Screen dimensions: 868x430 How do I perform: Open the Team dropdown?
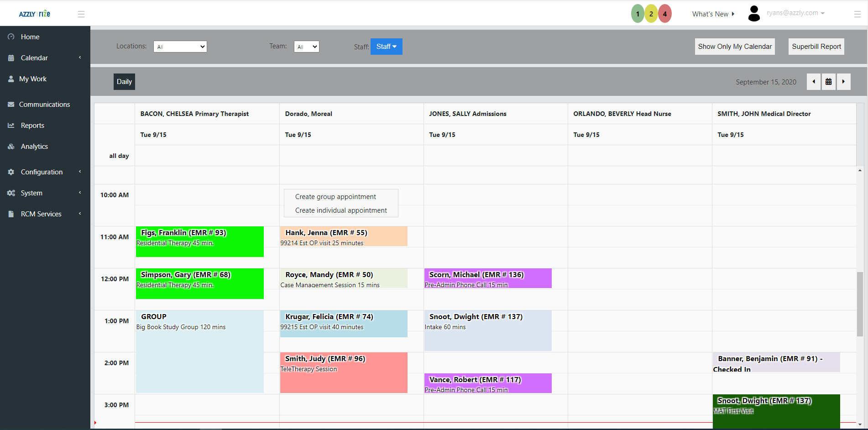tap(306, 47)
